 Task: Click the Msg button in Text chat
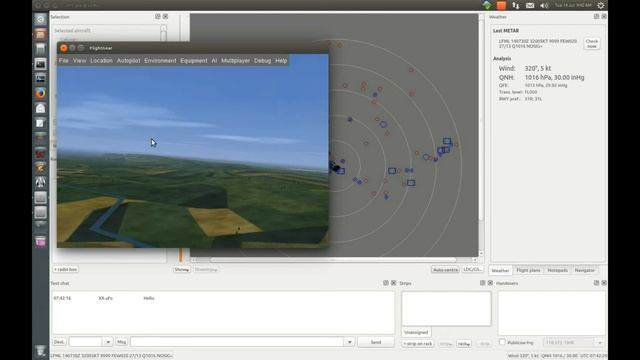tap(122, 342)
